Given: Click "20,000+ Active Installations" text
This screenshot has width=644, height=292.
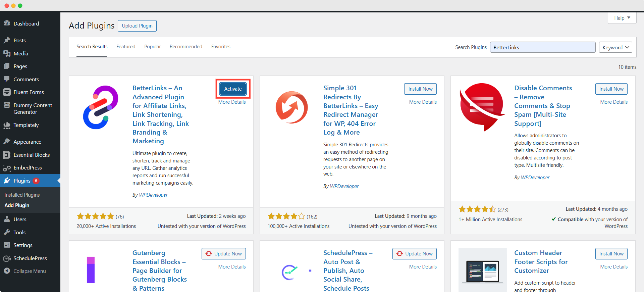Looking at the screenshot, I should [x=106, y=226].
